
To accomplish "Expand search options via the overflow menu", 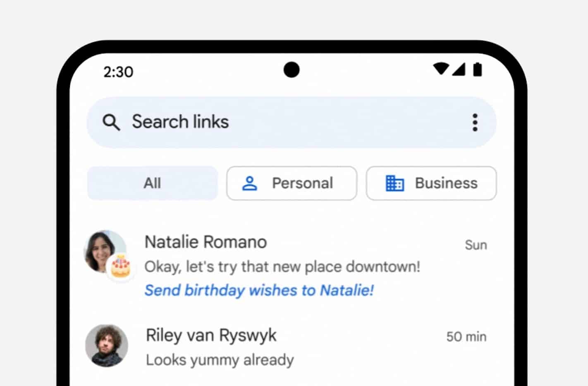I will pos(475,122).
